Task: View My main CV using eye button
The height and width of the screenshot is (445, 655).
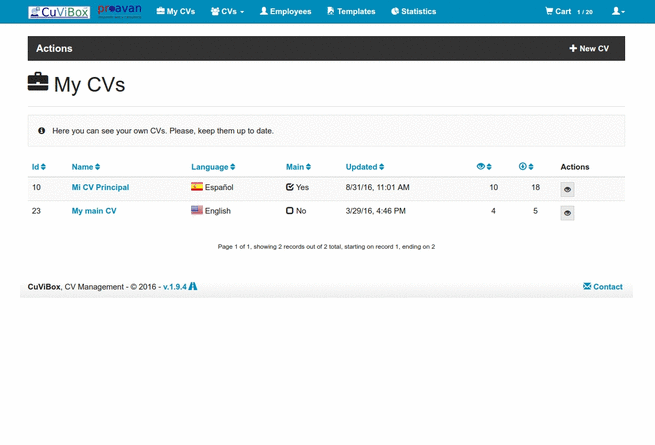Action: pos(567,212)
